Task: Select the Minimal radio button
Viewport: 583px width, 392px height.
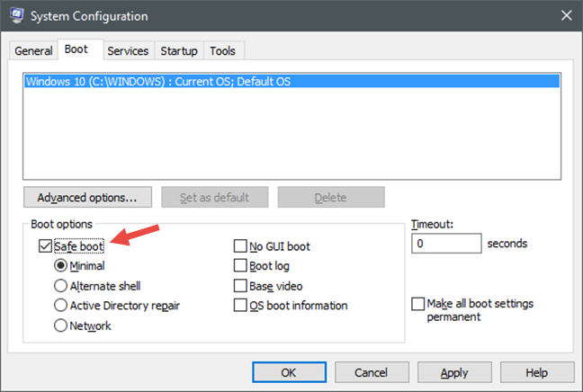Action: pyautogui.click(x=60, y=265)
